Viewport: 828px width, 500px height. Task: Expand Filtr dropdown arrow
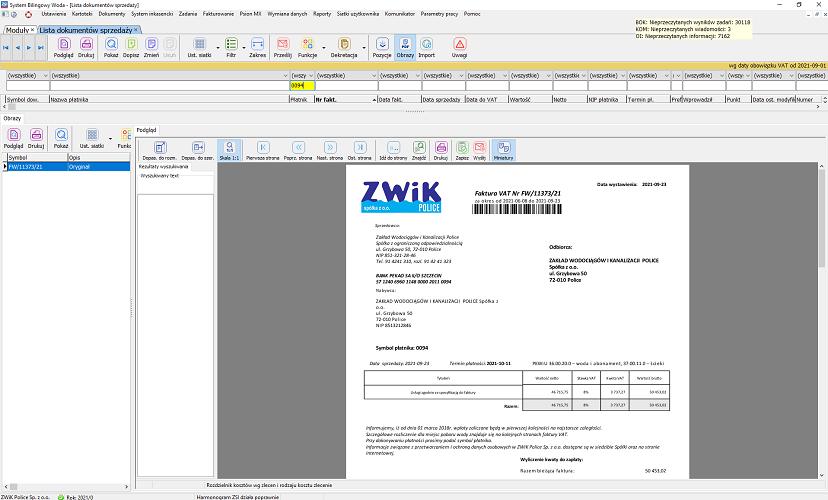pos(244,48)
